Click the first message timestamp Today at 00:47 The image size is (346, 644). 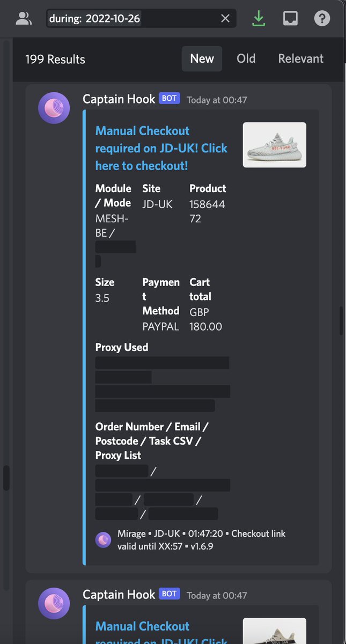(217, 100)
